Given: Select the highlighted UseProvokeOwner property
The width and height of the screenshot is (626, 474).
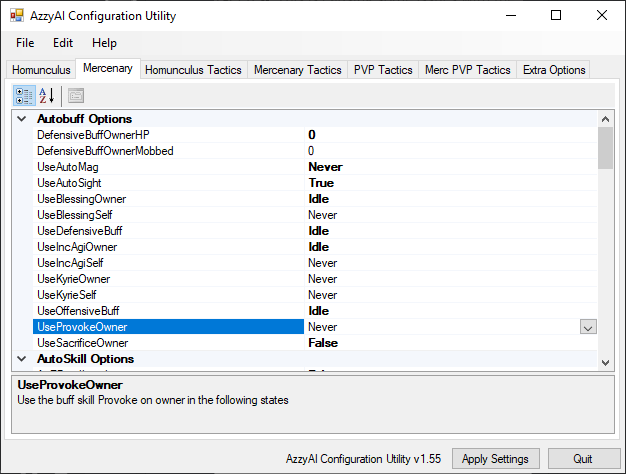Looking at the screenshot, I should pyautogui.click(x=168, y=327).
